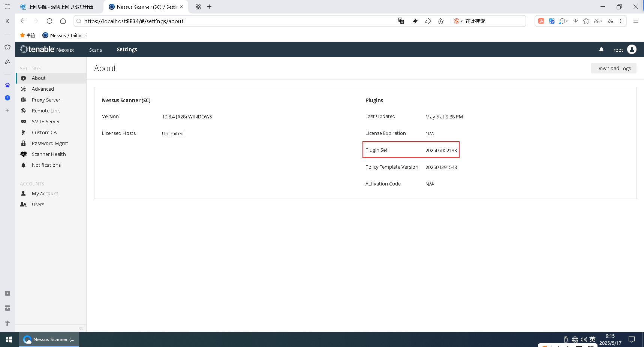
Task: Click the version text 10.8.4 (#28) WINDOWS
Action: (x=187, y=117)
